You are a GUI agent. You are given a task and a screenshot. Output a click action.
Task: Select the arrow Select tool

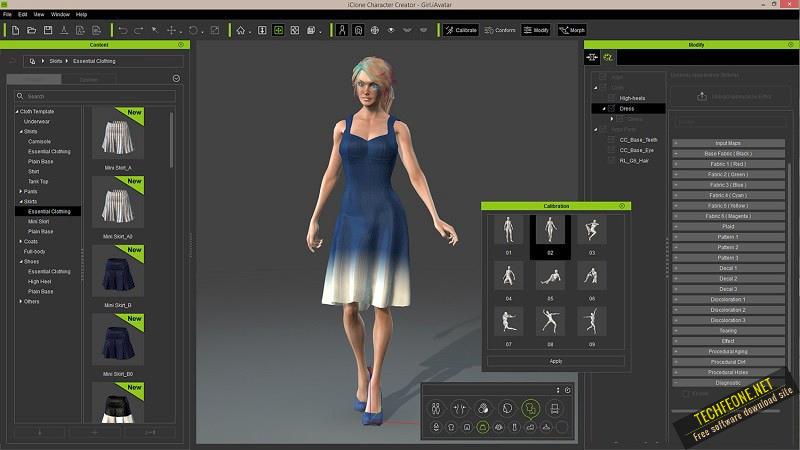pos(155,30)
